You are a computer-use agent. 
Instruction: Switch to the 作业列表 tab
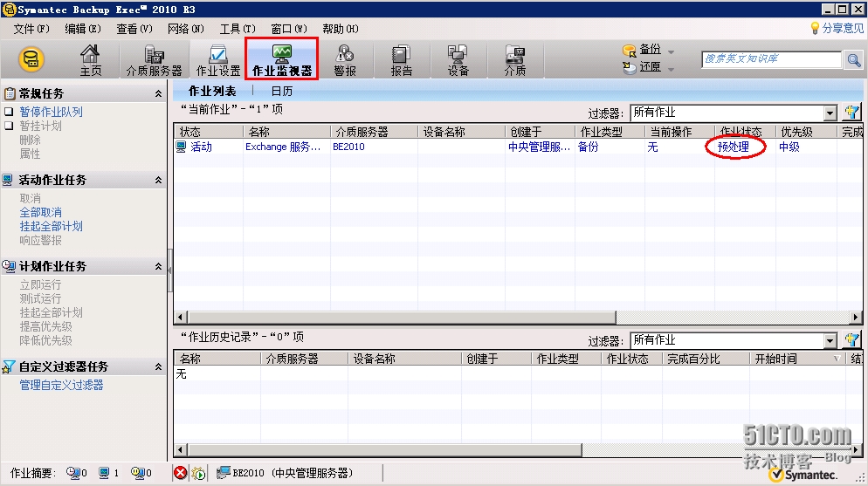[x=212, y=92]
